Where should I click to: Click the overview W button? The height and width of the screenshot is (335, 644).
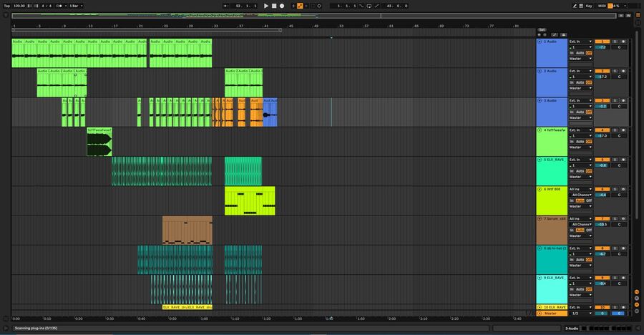628,16
